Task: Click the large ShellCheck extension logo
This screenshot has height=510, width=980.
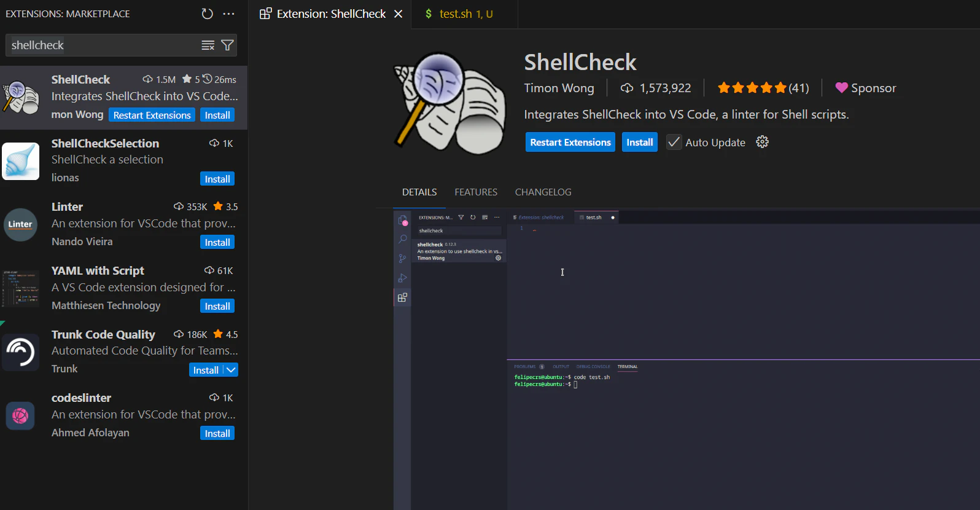Action: [x=449, y=103]
